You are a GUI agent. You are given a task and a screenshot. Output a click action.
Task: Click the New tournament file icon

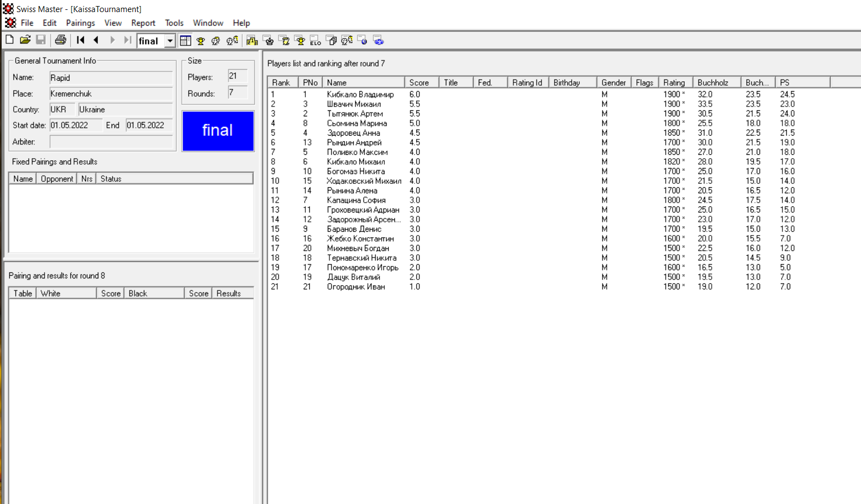coord(9,40)
